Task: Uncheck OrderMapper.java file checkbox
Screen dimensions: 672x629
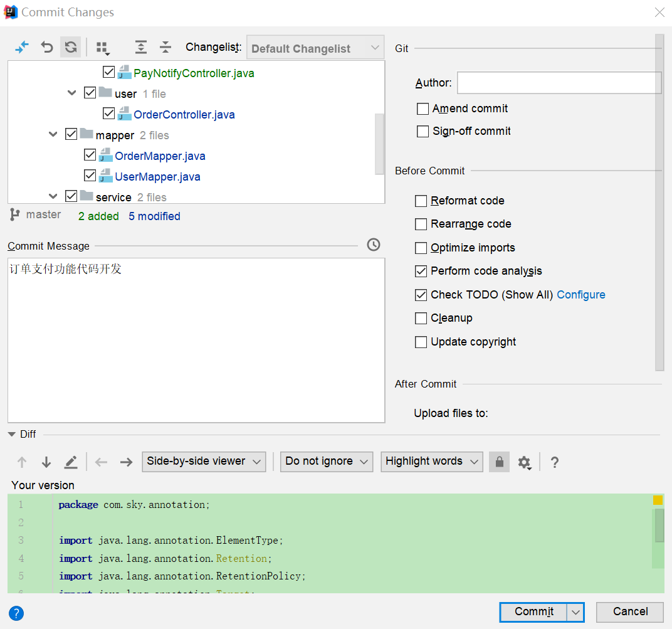Action: [x=90, y=156]
